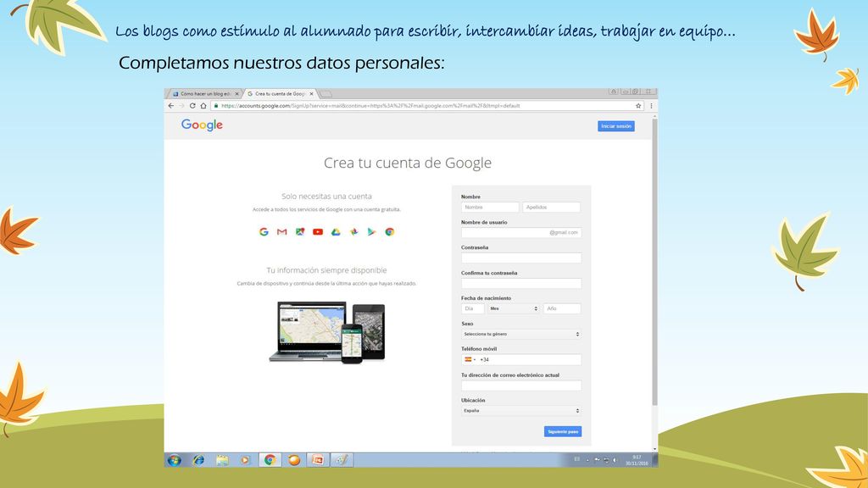
Task: Click the Google Play icon
Action: pyautogui.click(x=371, y=232)
